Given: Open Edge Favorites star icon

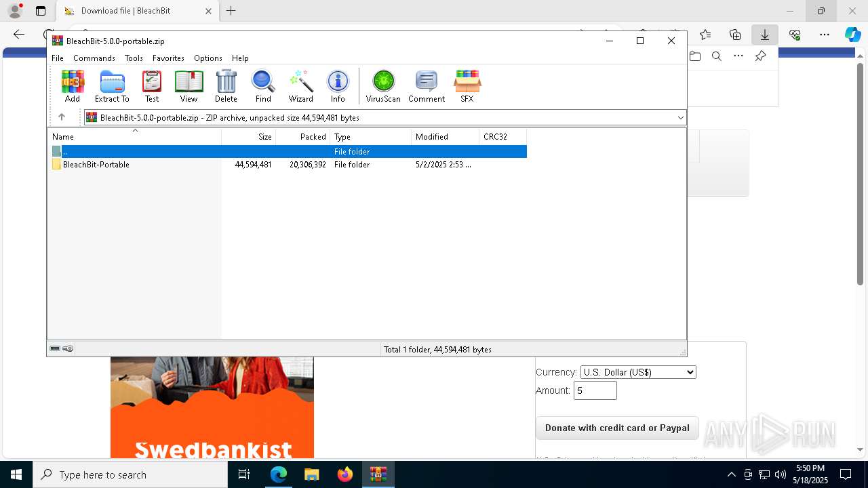Looking at the screenshot, I should point(705,35).
